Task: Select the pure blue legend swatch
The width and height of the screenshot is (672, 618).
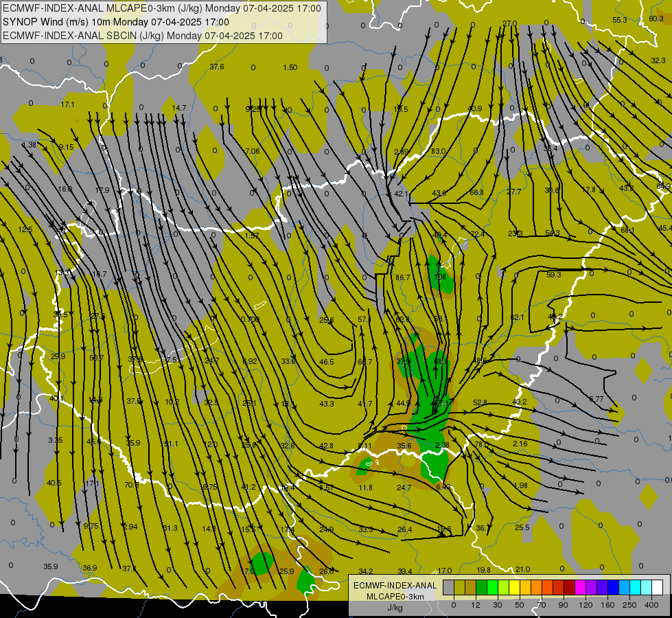Action: click(x=613, y=587)
